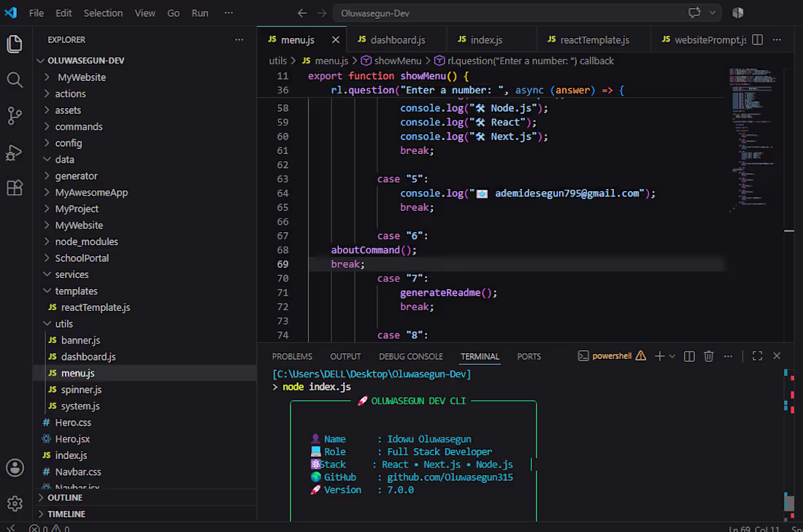Open the Selection menu
803x532 pixels.
tap(104, 13)
